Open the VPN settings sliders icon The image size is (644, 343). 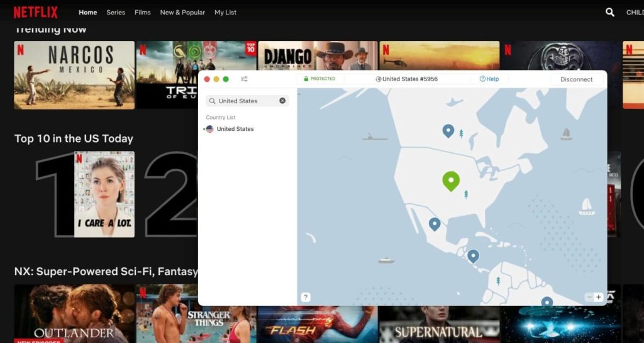[244, 79]
